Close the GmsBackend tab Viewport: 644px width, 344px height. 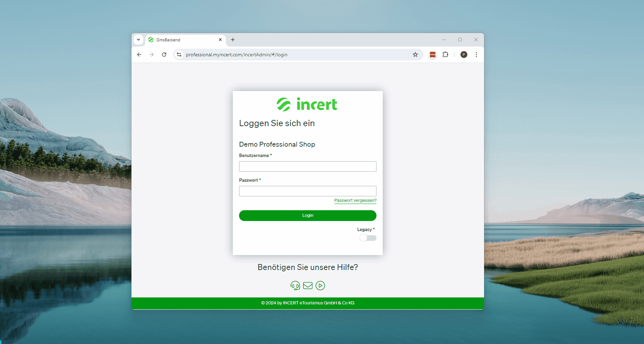(220, 40)
